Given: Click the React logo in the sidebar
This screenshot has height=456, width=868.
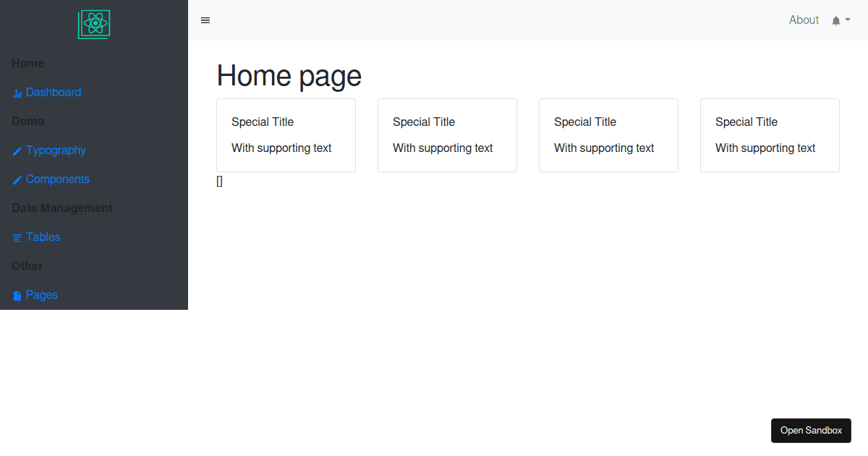Looking at the screenshot, I should coord(93,23).
